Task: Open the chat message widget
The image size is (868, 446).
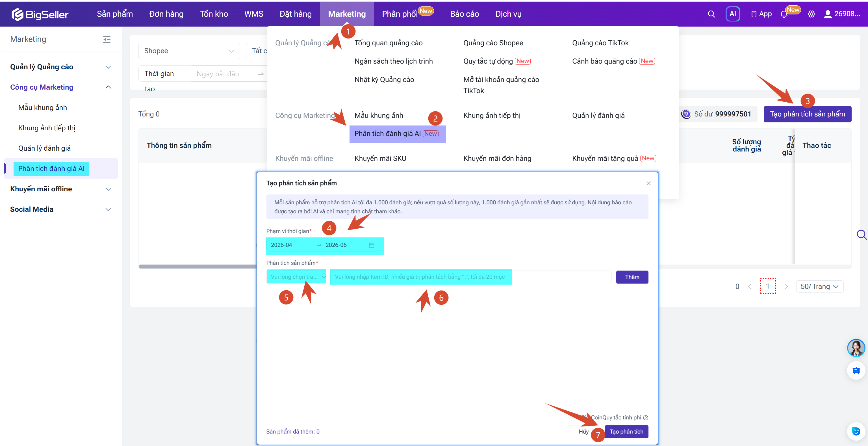Action: pyautogui.click(x=856, y=371)
